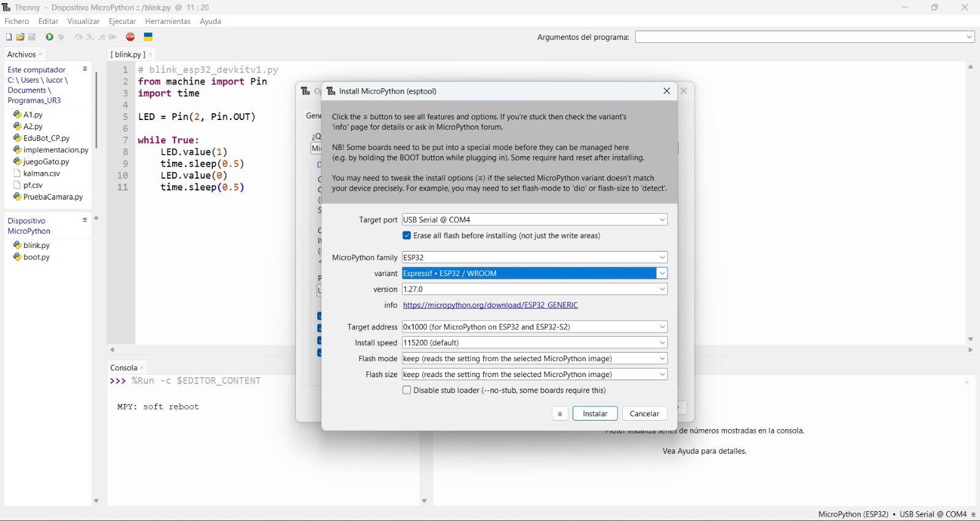Click the Ukraine flag icon in toolbar
The image size is (980, 521).
pos(148,37)
